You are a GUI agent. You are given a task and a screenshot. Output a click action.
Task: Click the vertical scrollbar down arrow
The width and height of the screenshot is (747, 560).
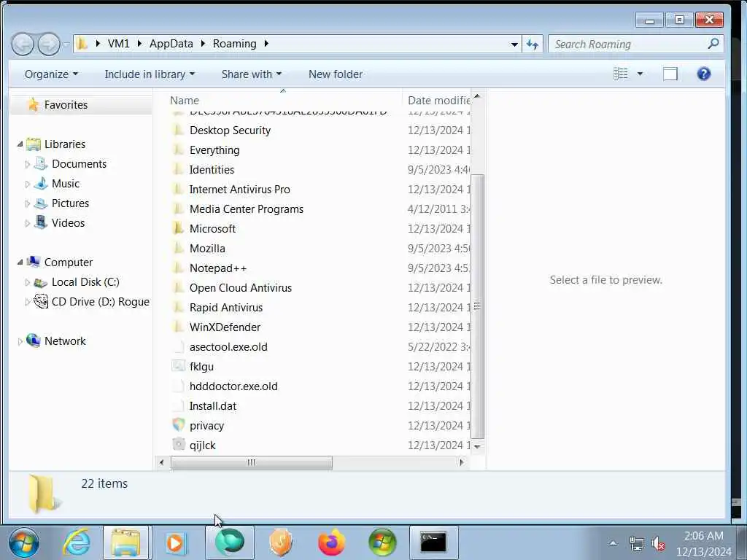[477, 447]
